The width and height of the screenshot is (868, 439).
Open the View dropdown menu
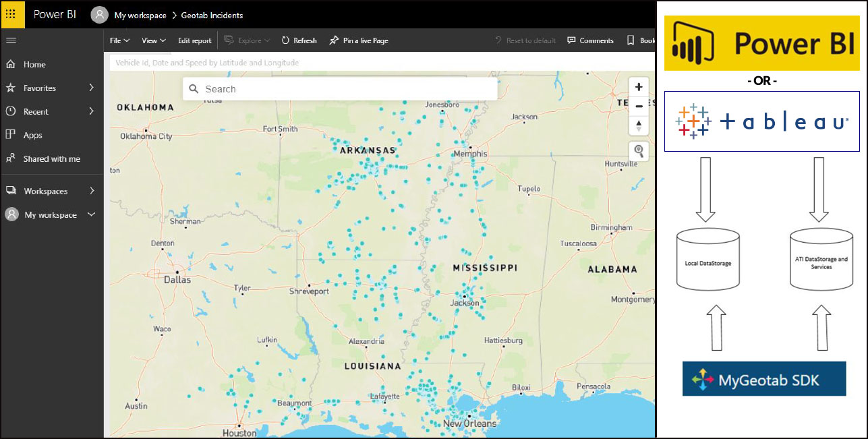click(x=154, y=40)
